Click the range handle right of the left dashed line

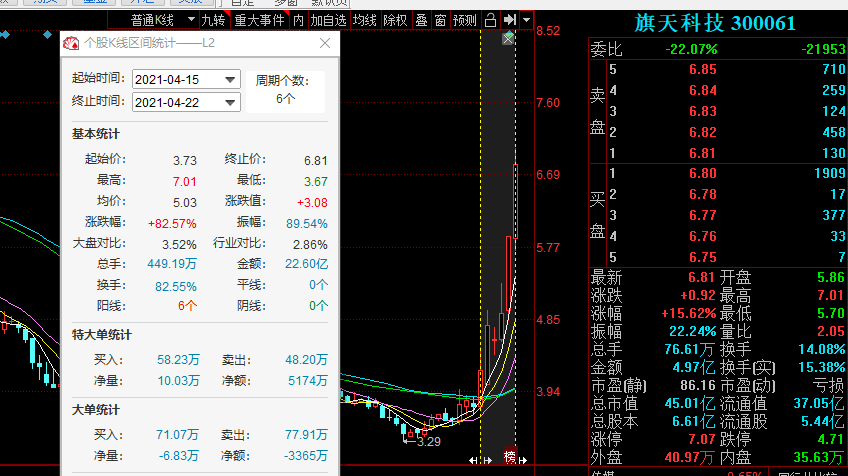click(487, 460)
